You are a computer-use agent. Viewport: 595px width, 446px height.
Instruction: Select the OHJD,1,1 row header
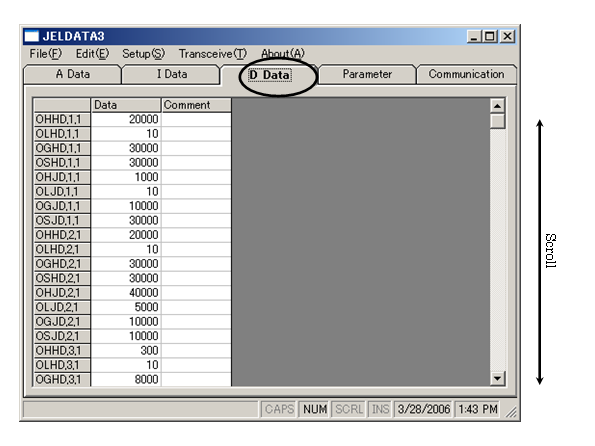pos(62,177)
